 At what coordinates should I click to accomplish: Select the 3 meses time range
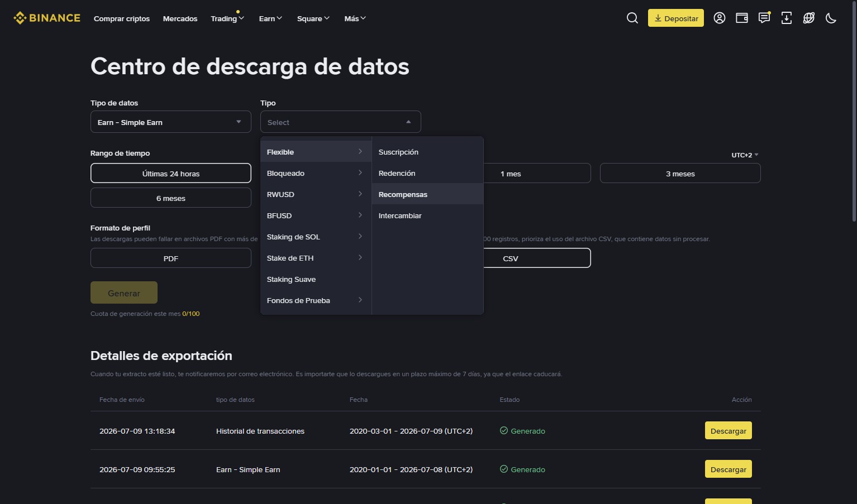(x=680, y=173)
